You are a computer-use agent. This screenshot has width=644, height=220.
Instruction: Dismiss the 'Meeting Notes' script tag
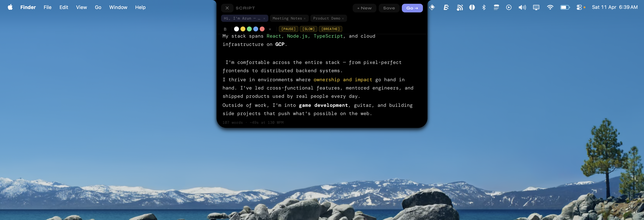click(305, 18)
